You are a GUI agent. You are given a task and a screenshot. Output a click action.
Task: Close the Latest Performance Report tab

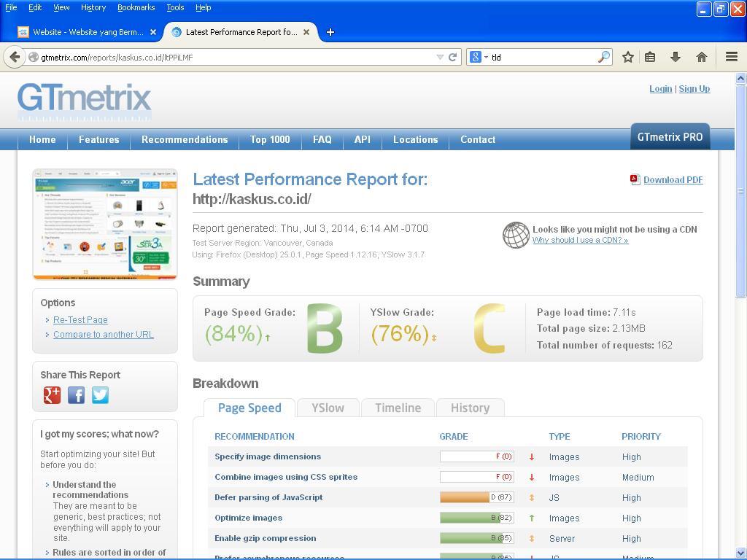pyautogui.click(x=306, y=32)
